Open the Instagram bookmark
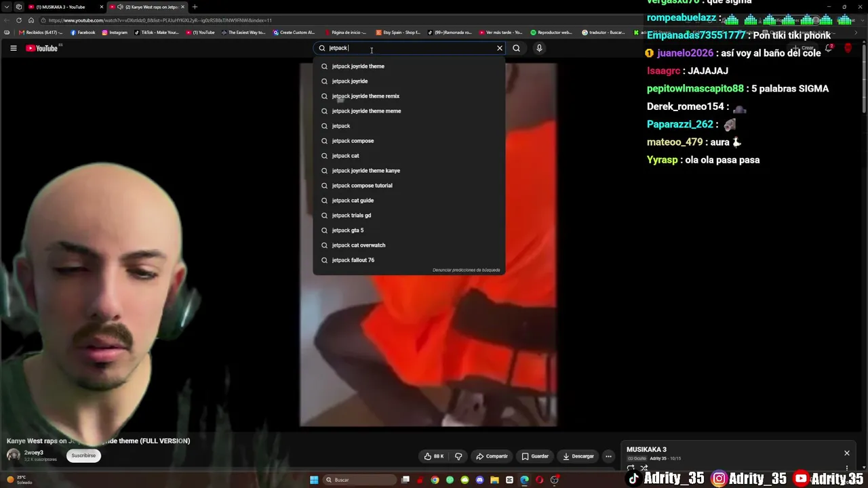 [115, 33]
